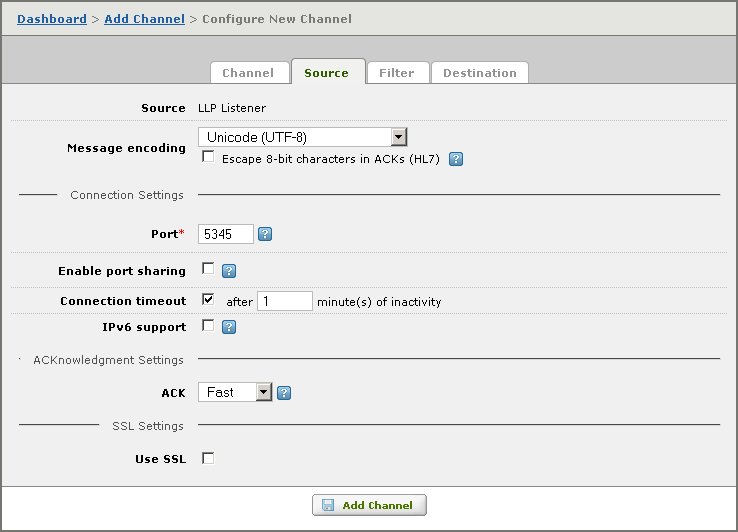The width and height of the screenshot is (738, 532).
Task: Enable the IPv6 support checkbox
Action: [208, 325]
